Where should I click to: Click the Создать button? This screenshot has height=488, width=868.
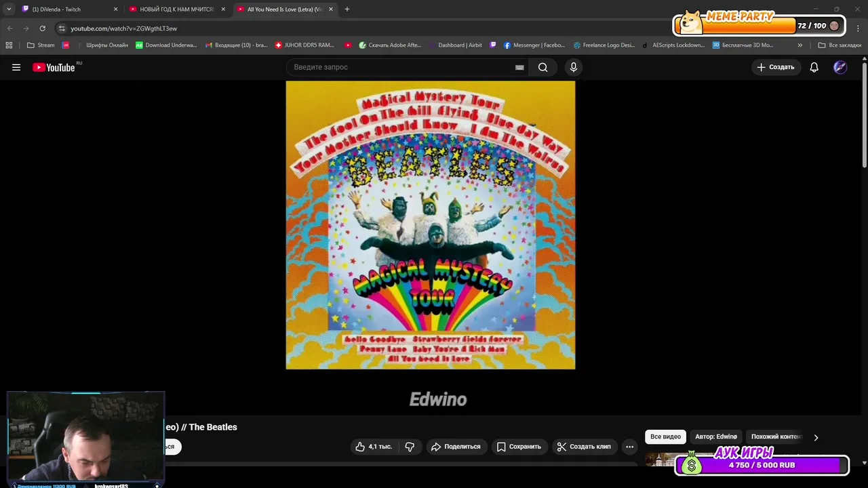(776, 67)
